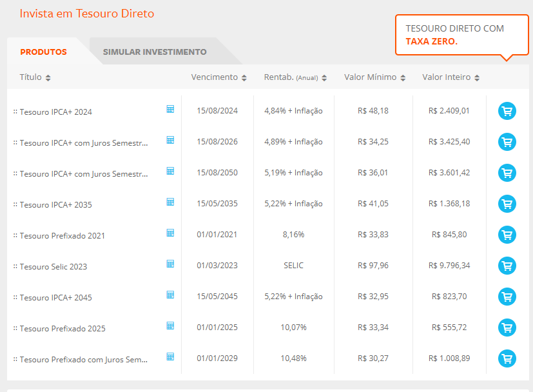This screenshot has width=533, height=392.
Task: Open calculator for Tesouro Selic 2023
Action: pyautogui.click(x=170, y=264)
